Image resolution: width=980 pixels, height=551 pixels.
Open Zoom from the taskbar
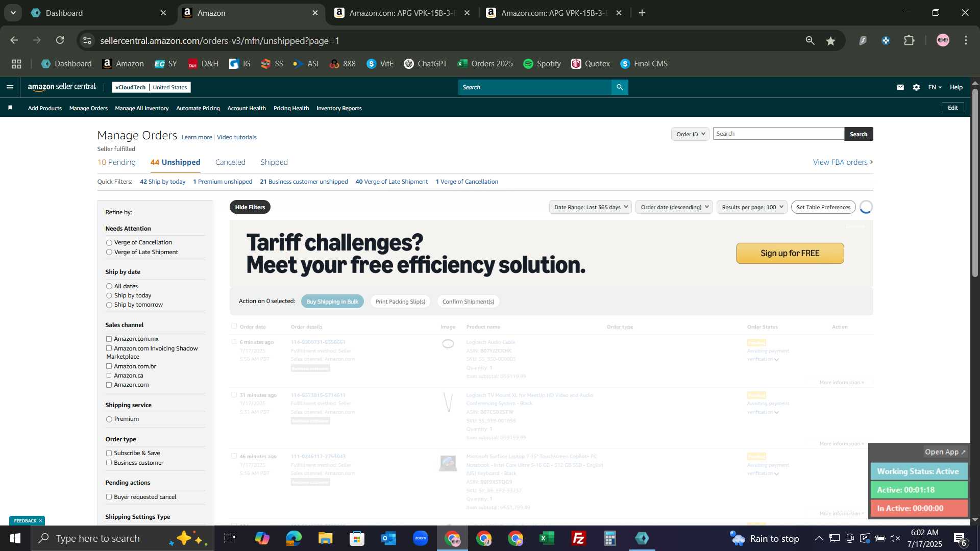pos(421,538)
